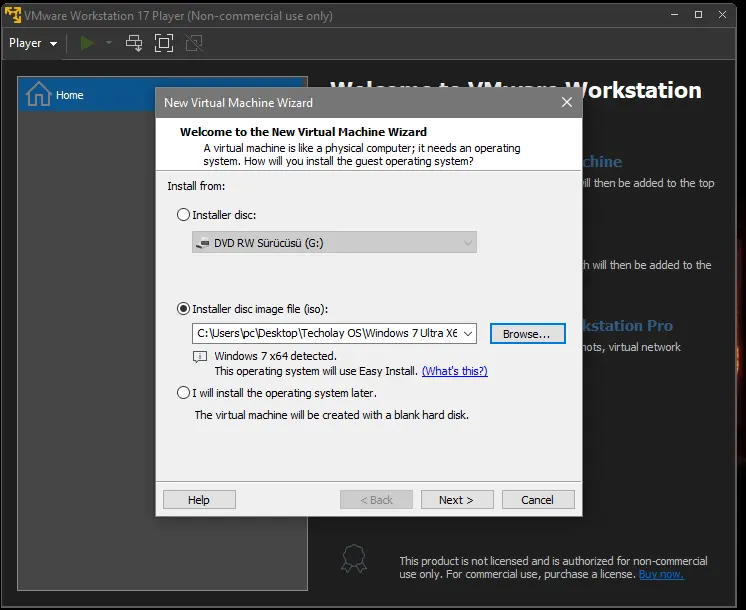Open the What's this? link

pos(455,371)
